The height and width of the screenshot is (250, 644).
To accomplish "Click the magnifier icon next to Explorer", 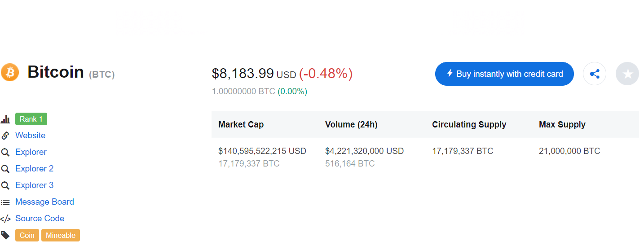I will 5,152.
